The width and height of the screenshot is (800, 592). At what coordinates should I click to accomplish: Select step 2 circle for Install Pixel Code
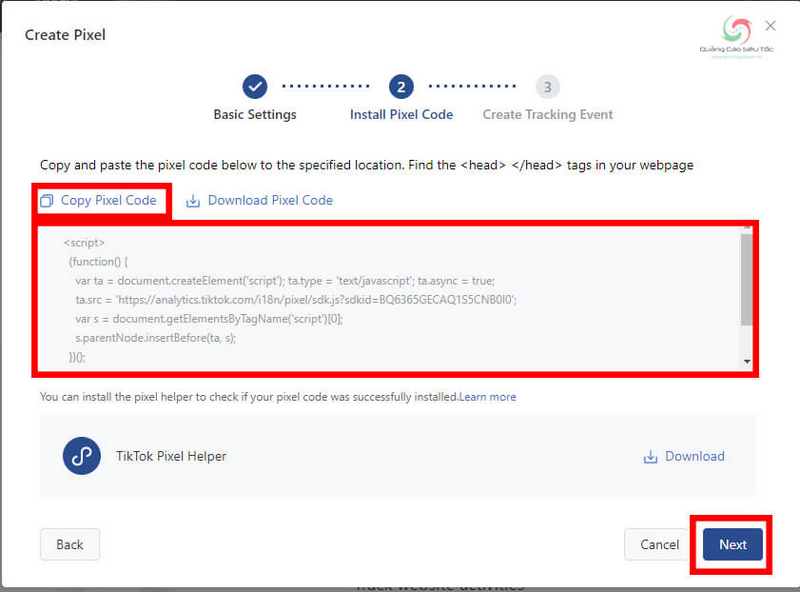point(401,87)
